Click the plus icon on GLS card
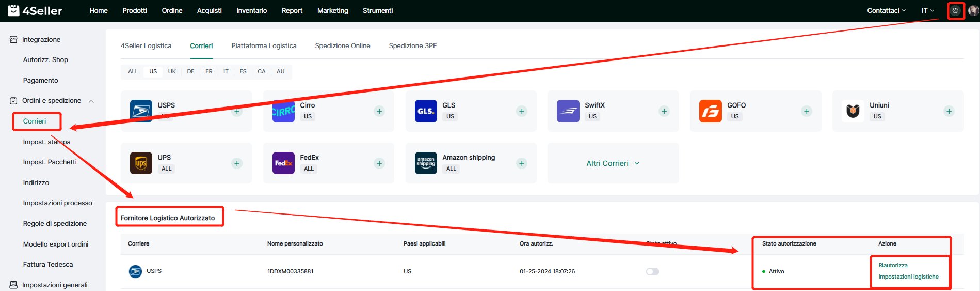 522,111
